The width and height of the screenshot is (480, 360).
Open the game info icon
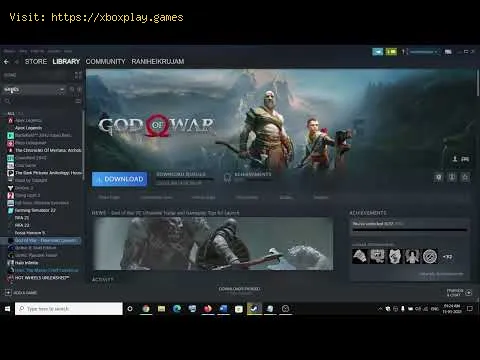pyautogui.click(x=452, y=177)
